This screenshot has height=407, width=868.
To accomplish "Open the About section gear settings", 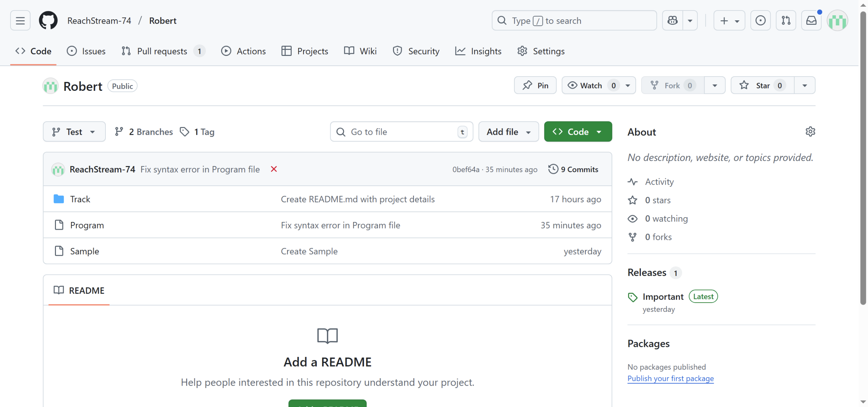I will click(810, 131).
